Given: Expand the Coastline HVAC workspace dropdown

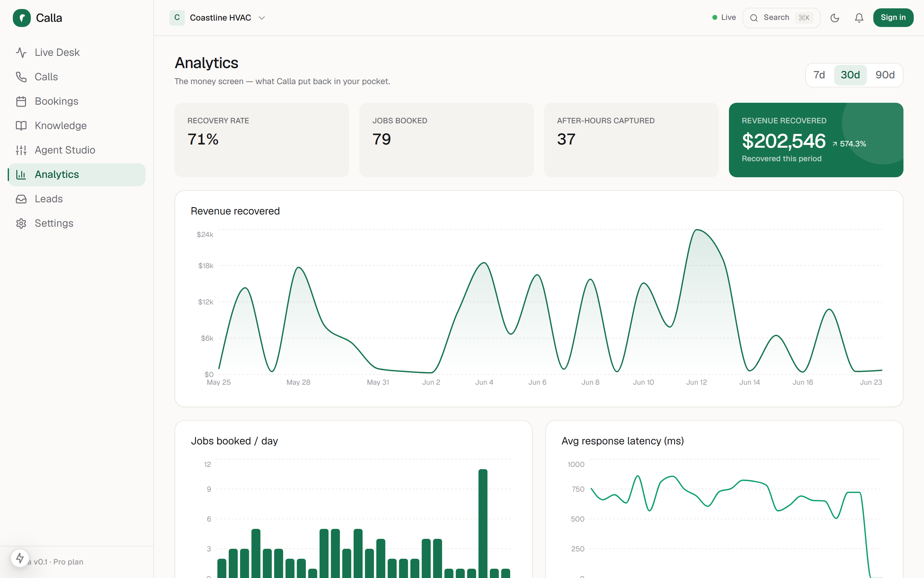Looking at the screenshot, I should tap(261, 18).
